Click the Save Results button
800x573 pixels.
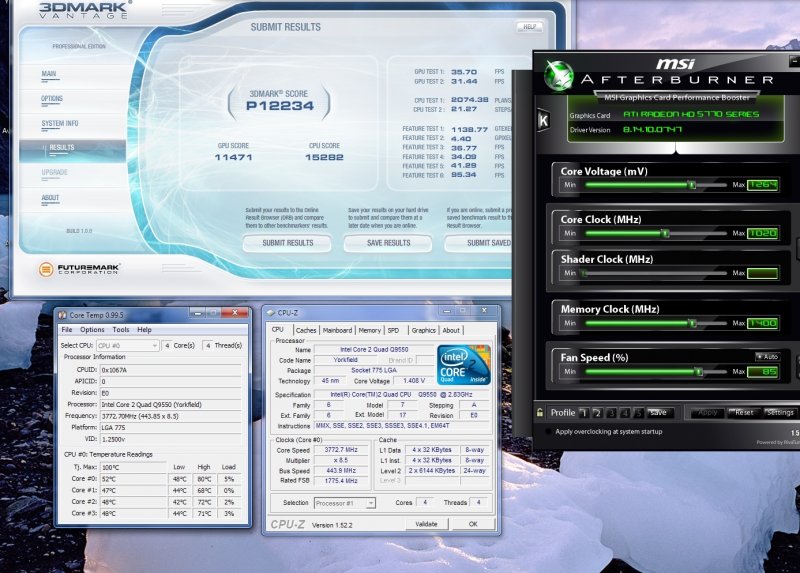(x=388, y=243)
